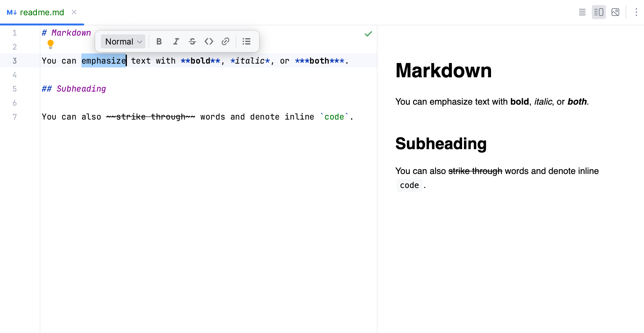Toggle bold formatting in the floating toolbar
The image size is (644, 333).
(x=159, y=41)
